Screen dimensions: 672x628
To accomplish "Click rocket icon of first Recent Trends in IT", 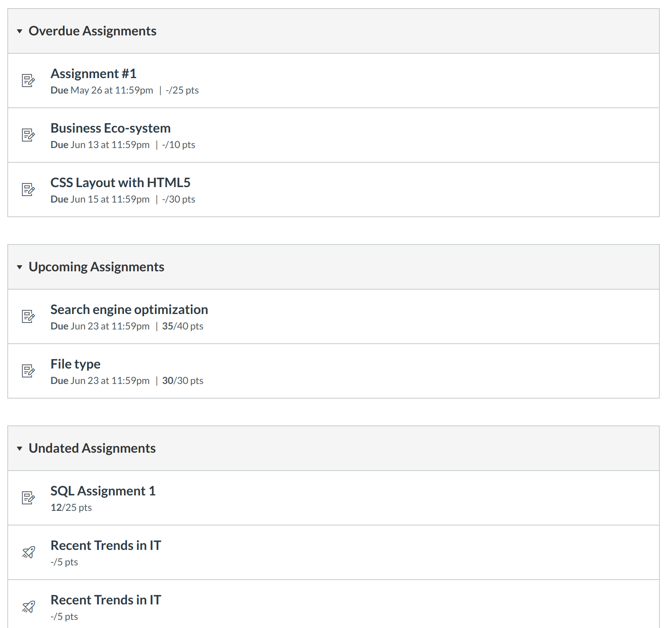I will (28, 552).
